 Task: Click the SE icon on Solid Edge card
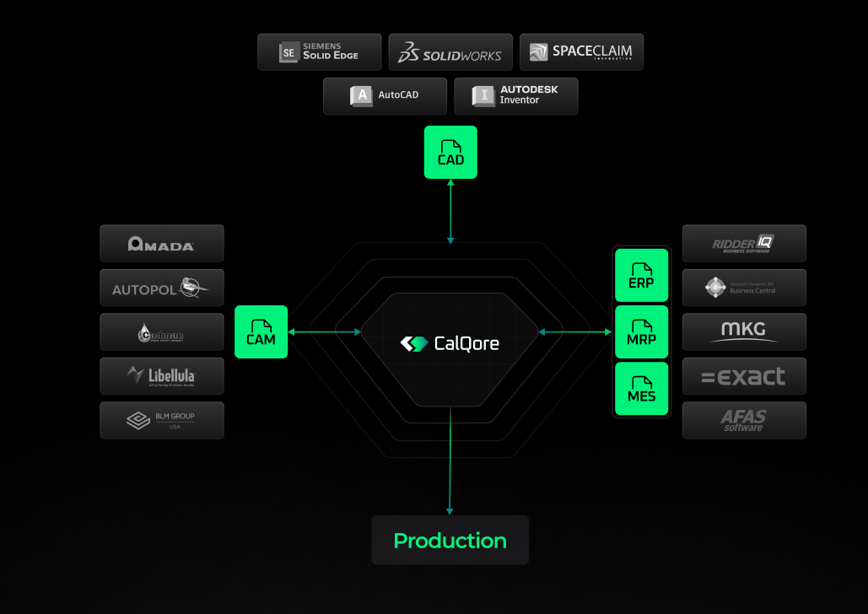(x=289, y=52)
